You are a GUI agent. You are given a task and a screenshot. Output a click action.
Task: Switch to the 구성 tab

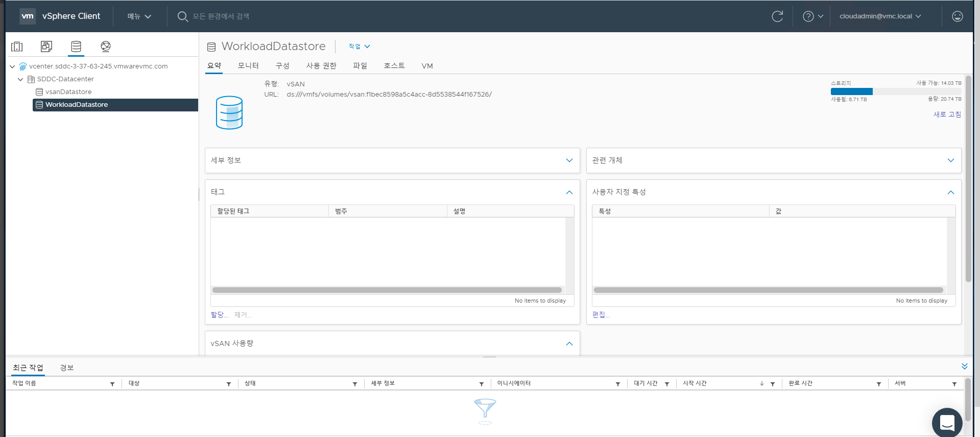(282, 66)
